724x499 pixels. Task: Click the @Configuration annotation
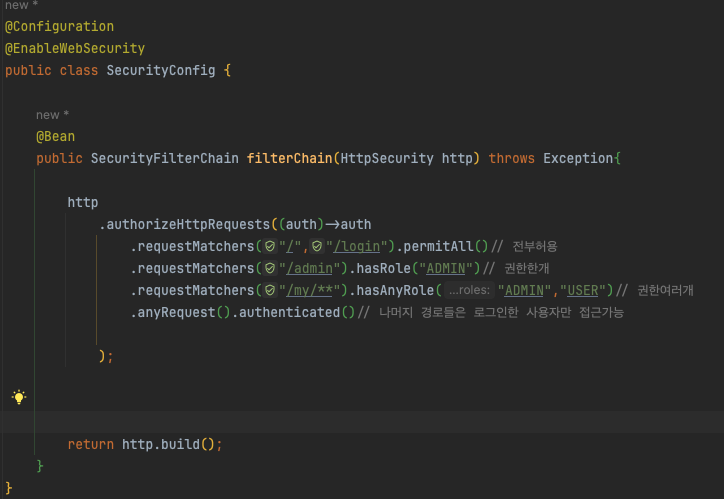tap(59, 26)
